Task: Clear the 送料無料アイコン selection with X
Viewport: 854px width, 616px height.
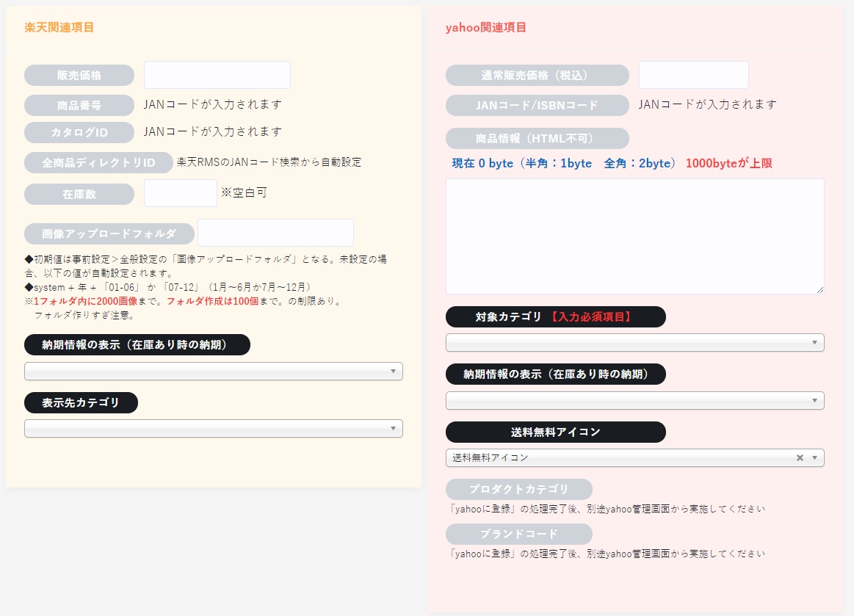Action: 800,457
